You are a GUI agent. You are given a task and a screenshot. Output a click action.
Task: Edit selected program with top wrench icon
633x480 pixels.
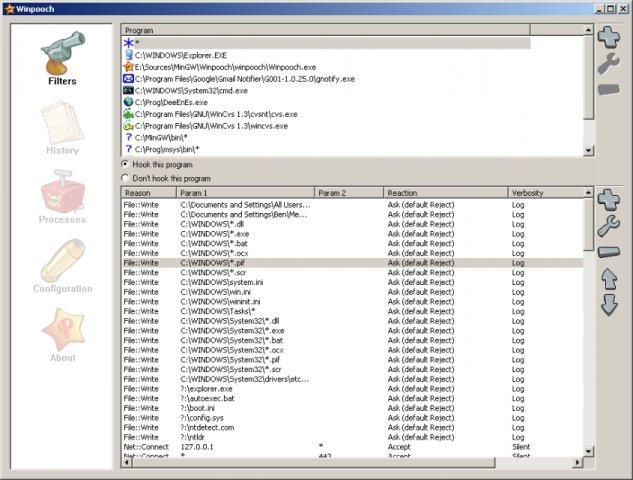608,64
